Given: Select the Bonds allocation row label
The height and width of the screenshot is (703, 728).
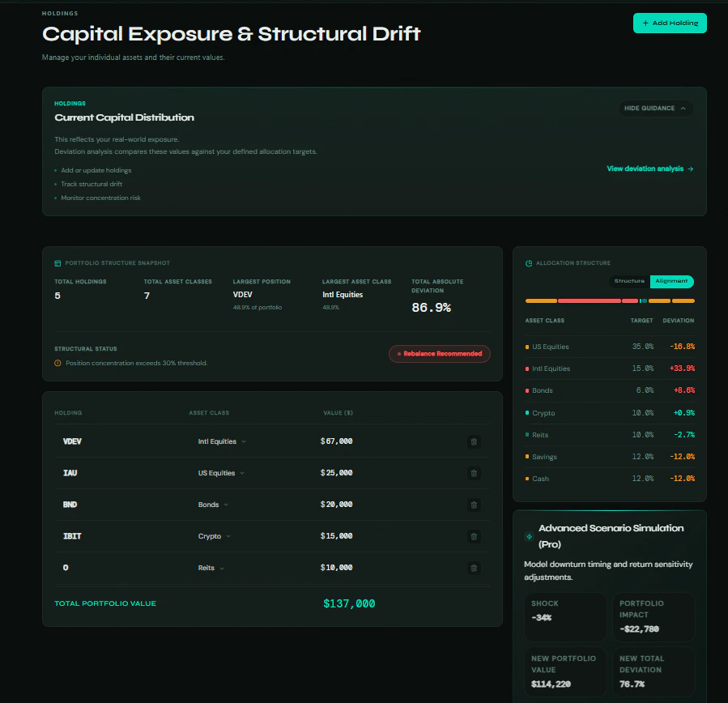Looking at the screenshot, I should [x=543, y=391].
